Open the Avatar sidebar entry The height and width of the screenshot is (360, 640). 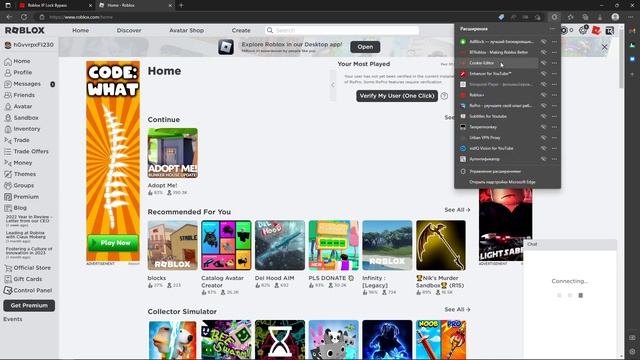[18, 107]
